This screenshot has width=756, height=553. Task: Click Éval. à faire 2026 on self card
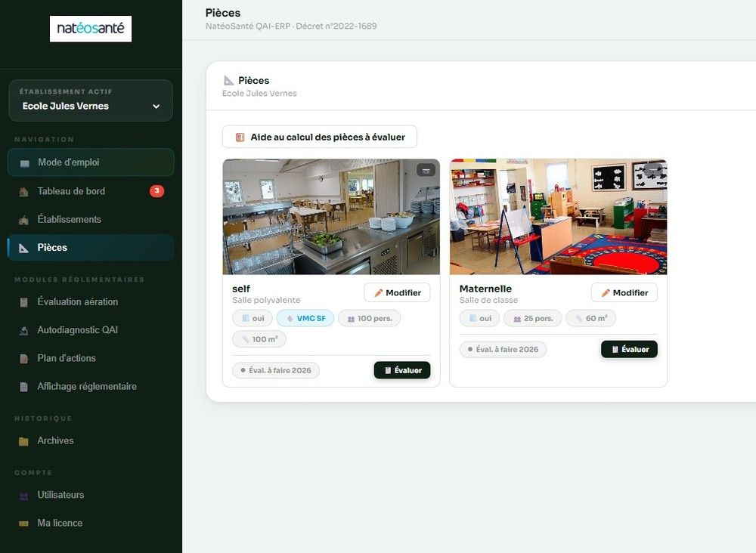pyautogui.click(x=276, y=370)
